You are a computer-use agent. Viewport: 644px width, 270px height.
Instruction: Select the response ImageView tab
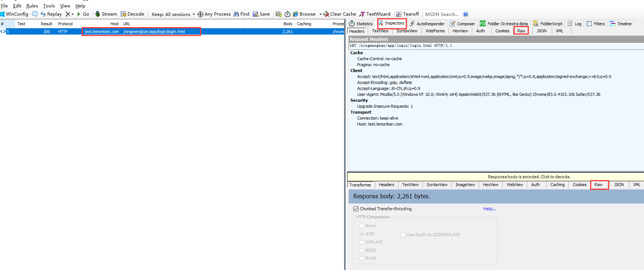465,185
